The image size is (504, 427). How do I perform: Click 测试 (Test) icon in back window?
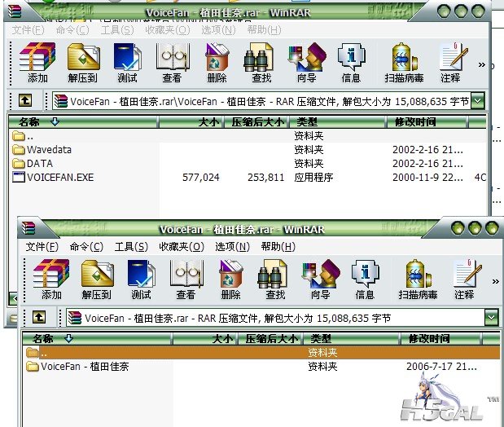[128, 57]
